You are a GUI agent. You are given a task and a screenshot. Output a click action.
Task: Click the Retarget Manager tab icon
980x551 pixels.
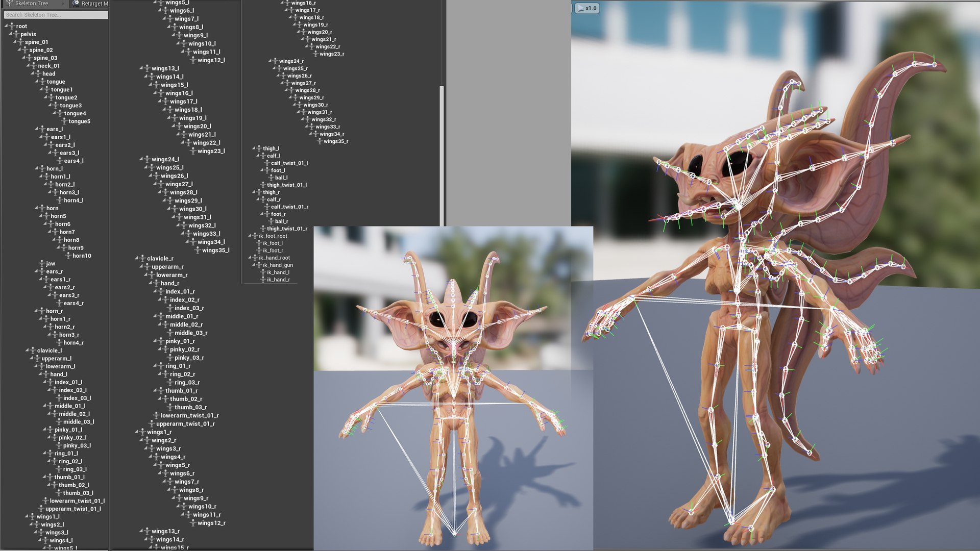click(76, 4)
